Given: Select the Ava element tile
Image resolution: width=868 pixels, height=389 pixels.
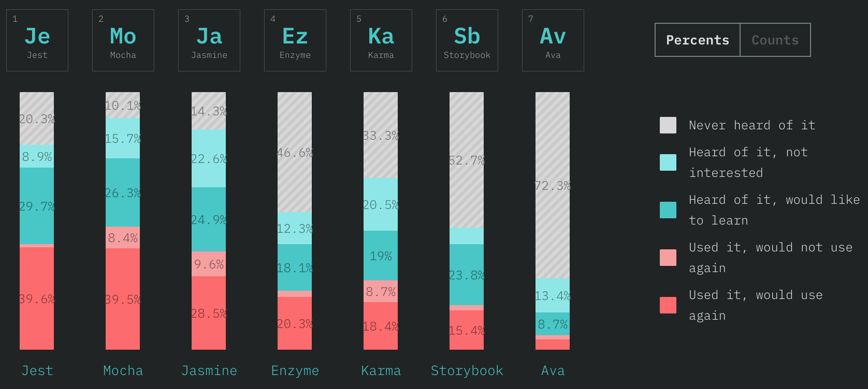Looking at the screenshot, I should (x=553, y=40).
